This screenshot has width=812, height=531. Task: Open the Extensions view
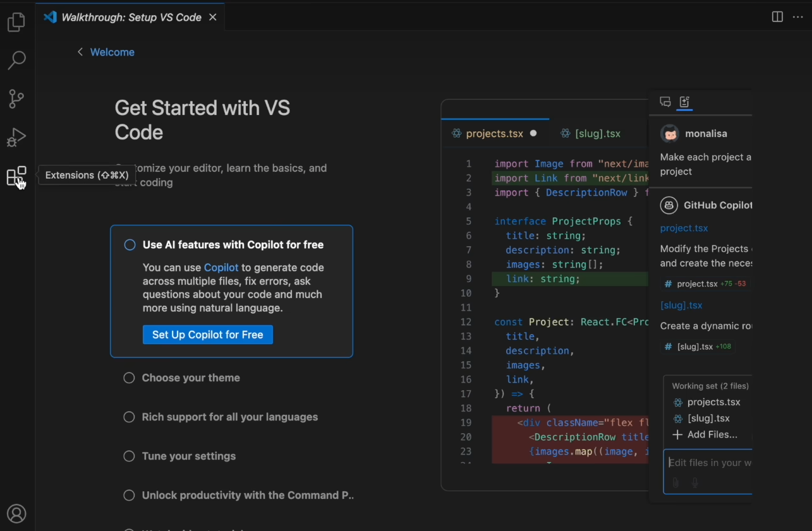pos(16,176)
